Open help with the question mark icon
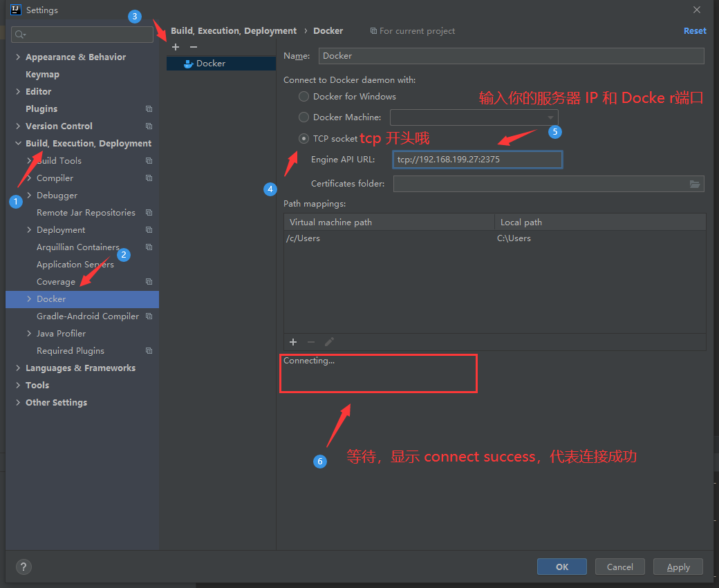Viewport: 719px width, 588px height. (x=24, y=567)
